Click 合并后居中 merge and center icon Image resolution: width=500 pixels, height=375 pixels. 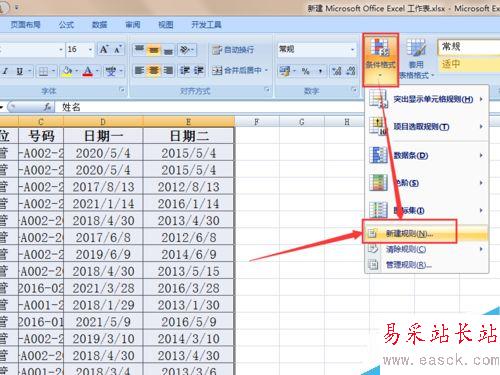[x=217, y=71]
